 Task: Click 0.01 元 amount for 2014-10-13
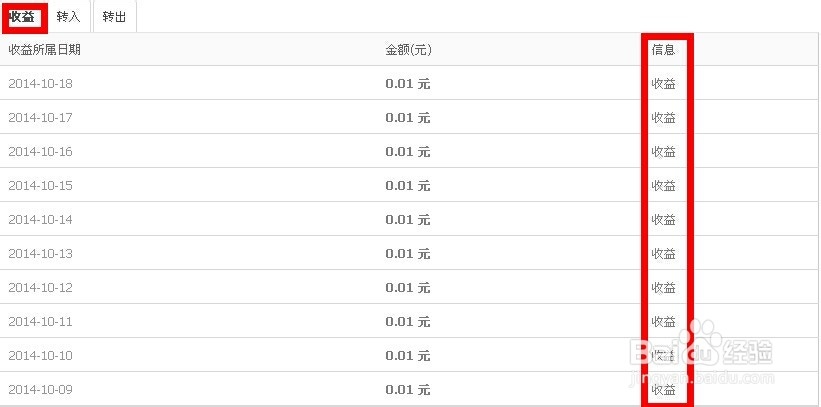coord(408,254)
